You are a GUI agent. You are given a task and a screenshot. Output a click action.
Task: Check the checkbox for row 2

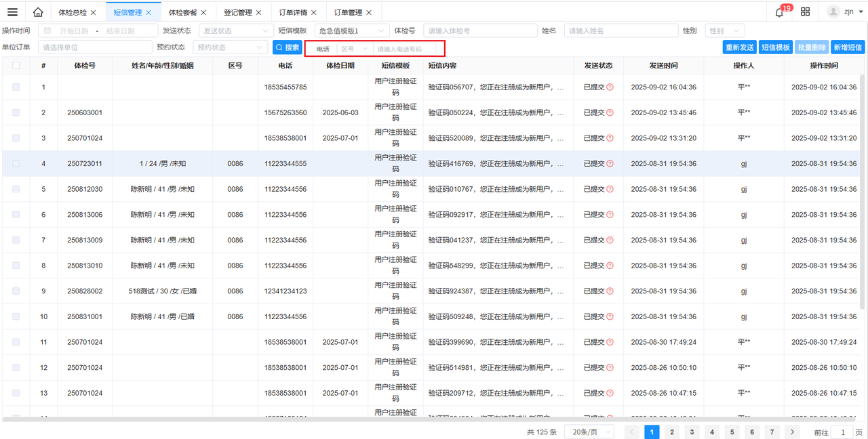(x=16, y=112)
